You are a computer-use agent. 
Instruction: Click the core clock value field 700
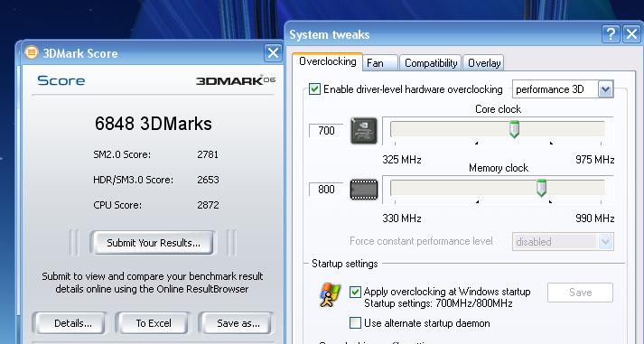click(x=326, y=131)
